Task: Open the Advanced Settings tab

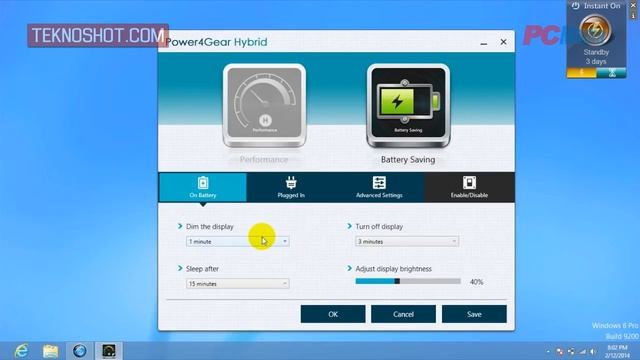Action: coord(379,187)
